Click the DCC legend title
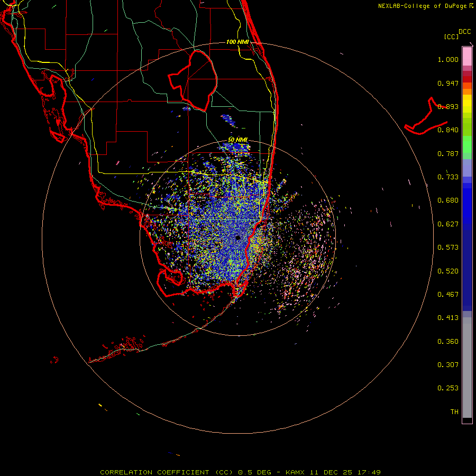 pos(464,32)
